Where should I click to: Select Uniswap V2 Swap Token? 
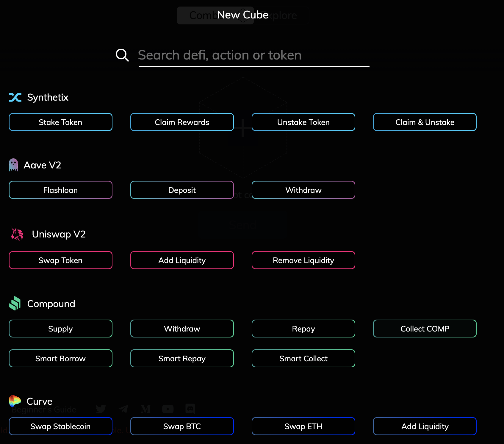click(x=60, y=260)
